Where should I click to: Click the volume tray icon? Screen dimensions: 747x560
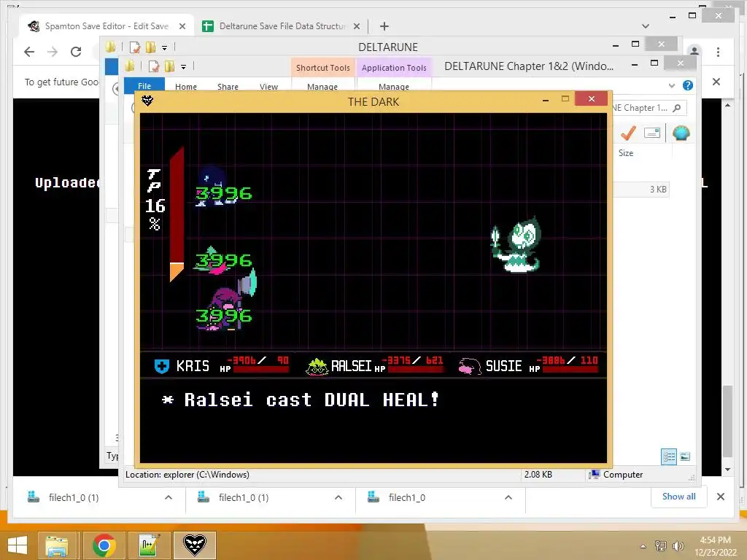(678, 546)
